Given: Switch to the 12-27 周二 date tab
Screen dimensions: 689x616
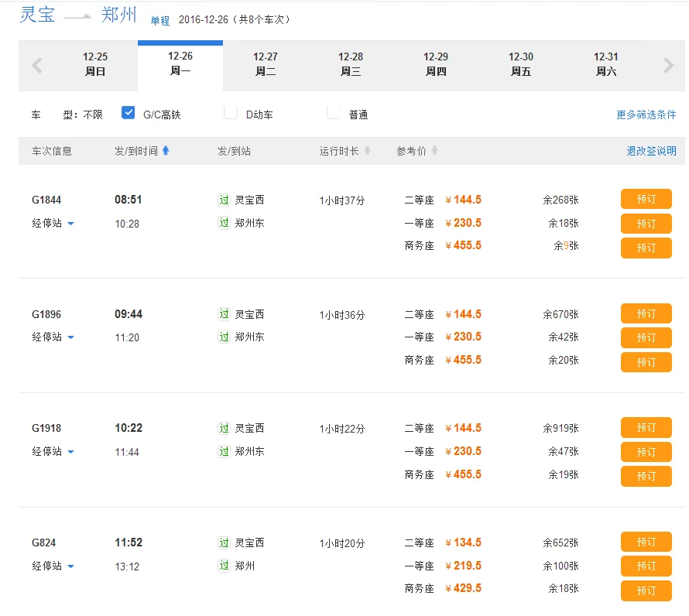Looking at the screenshot, I should (x=266, y=64).
